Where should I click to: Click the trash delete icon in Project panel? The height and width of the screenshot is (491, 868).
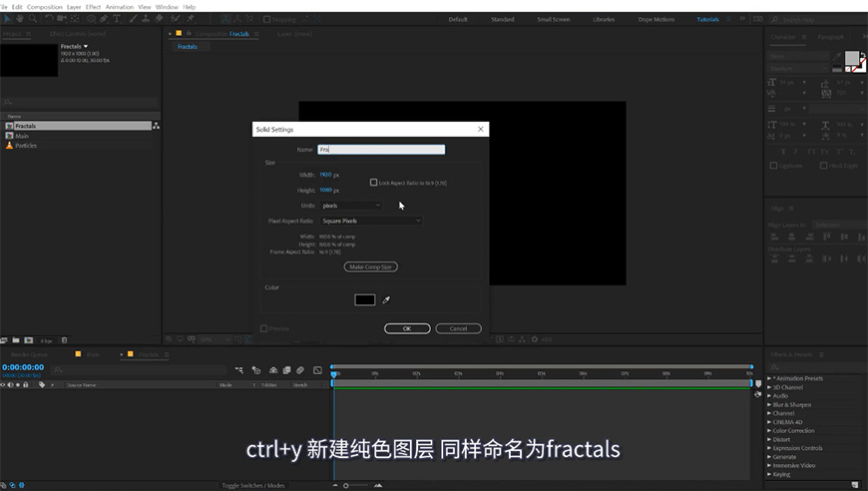pos(64,340)
